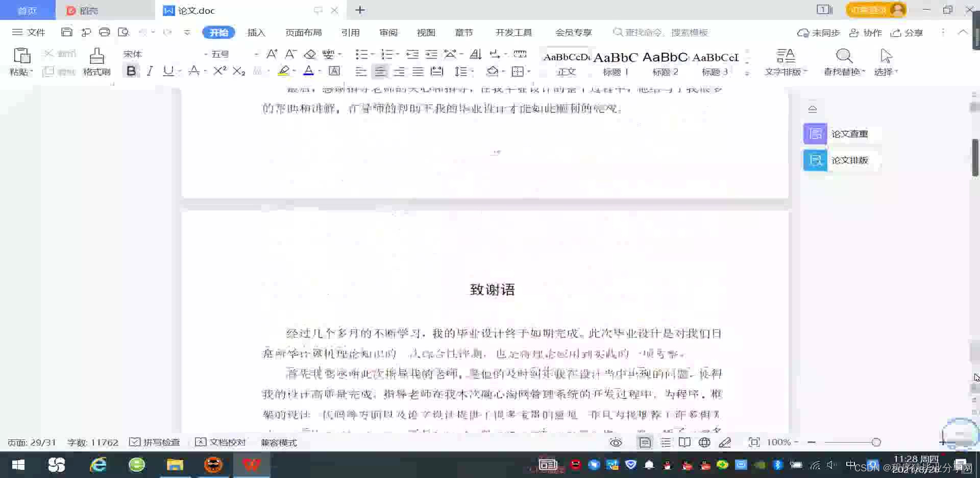Click the Decrease Font Size icon
Viewport: 980px width, 478px height.
pyautogui.click(x=290, y=54)
